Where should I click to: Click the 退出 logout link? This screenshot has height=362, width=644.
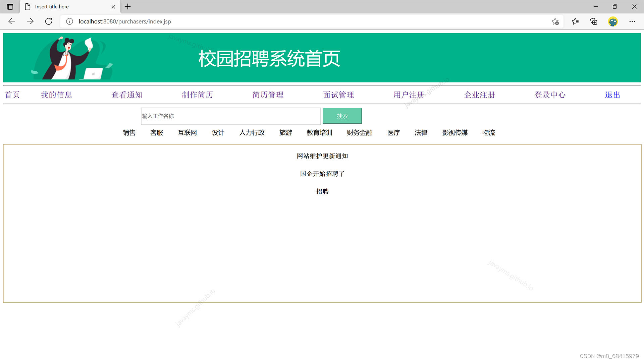point(612,95)
